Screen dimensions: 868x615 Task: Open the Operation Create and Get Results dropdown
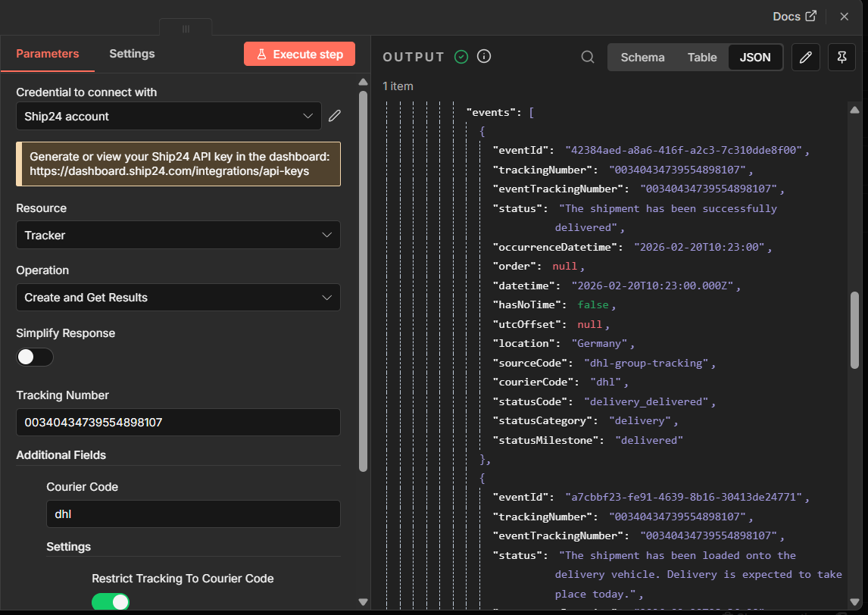[x=178, y=297]
